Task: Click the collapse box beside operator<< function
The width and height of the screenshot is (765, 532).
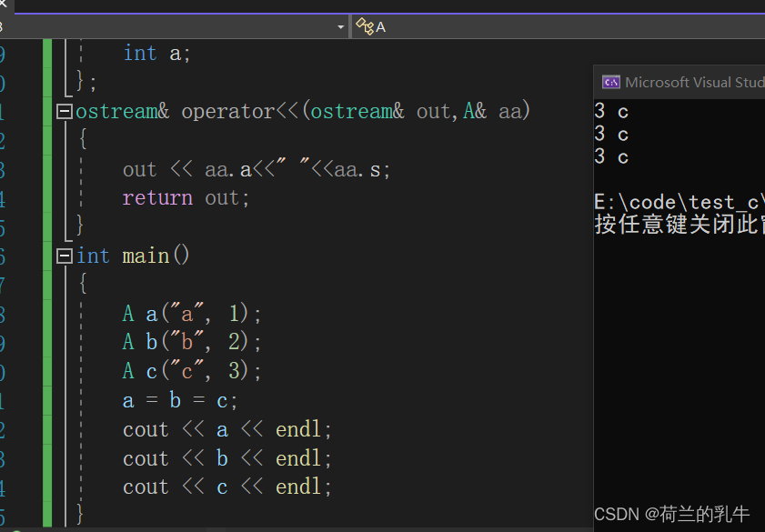Action: pyautogui.click(x=63, y=111)
